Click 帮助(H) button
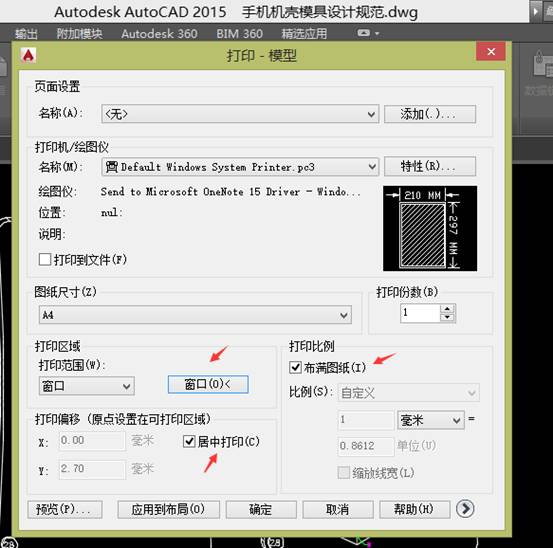This screenshot has height=548, width=553. click(x=414, y=509)
